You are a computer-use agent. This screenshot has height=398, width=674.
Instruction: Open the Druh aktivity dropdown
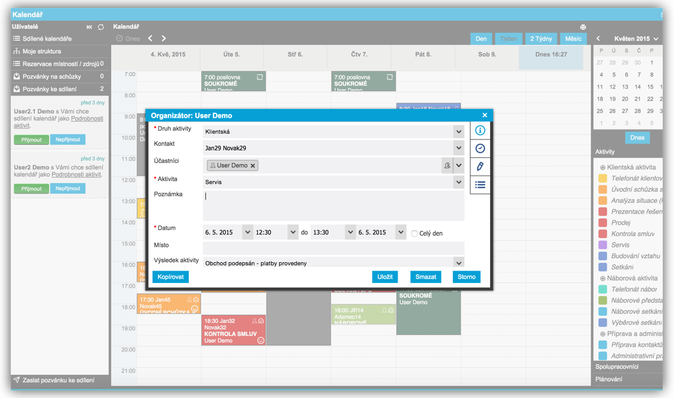tap(459, 132)
